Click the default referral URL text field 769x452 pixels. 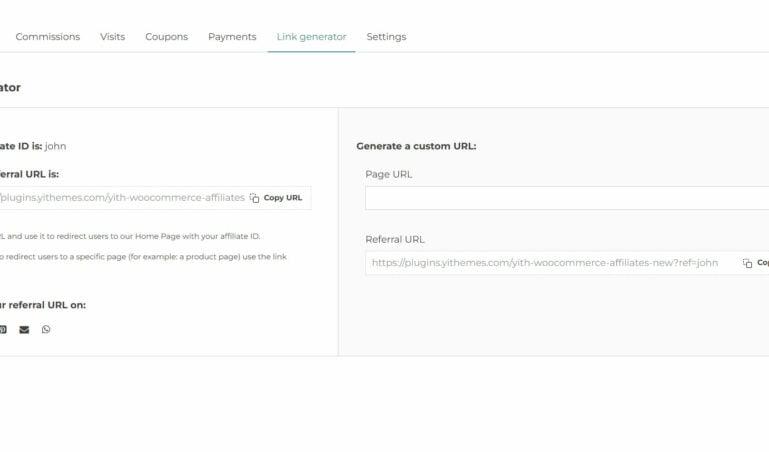coord(155,198)
